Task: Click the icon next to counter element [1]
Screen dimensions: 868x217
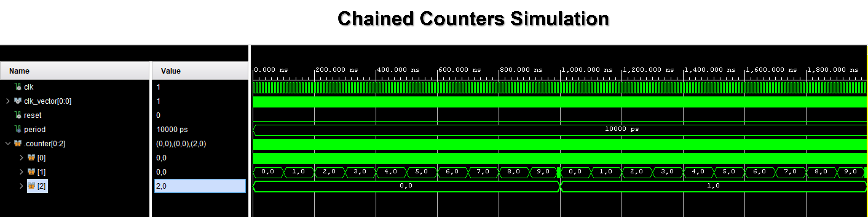Action: (31, 172)
